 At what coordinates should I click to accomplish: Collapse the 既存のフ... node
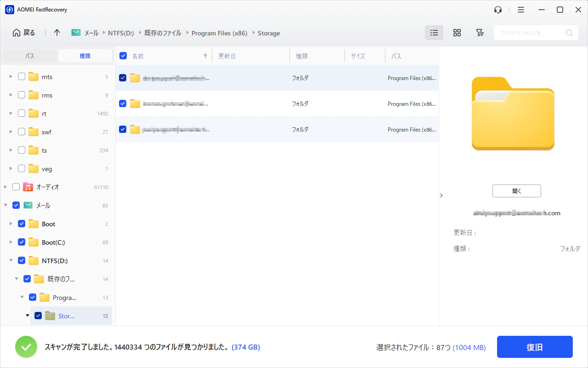pos(16,279)
